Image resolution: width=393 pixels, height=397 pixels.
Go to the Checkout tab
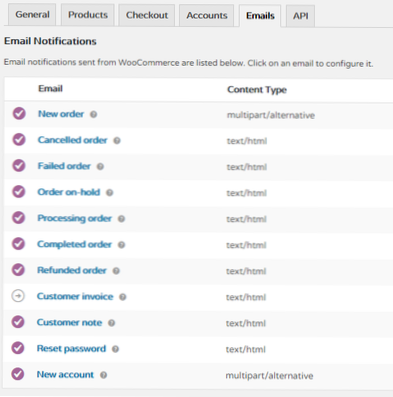(x=147, y=15)
